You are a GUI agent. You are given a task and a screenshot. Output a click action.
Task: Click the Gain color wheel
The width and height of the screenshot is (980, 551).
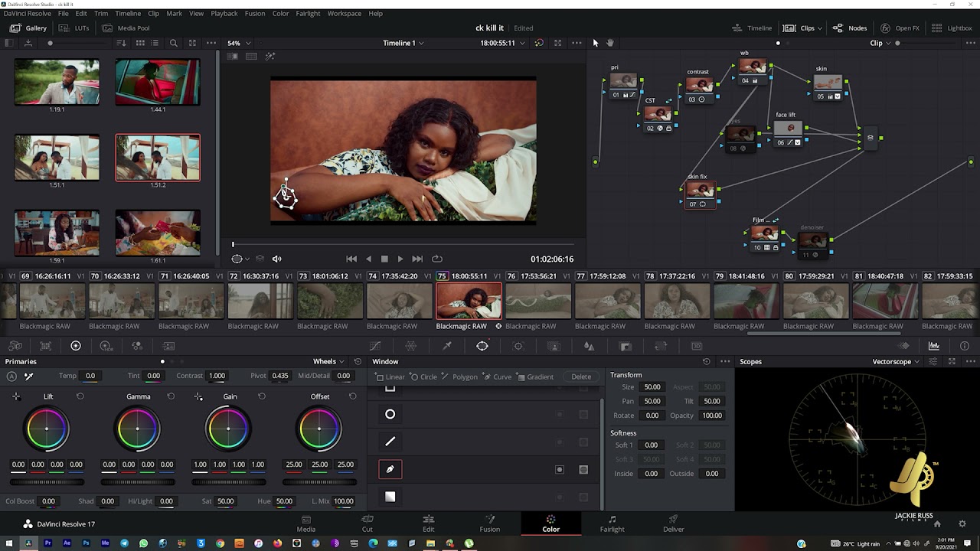point(228,429)
